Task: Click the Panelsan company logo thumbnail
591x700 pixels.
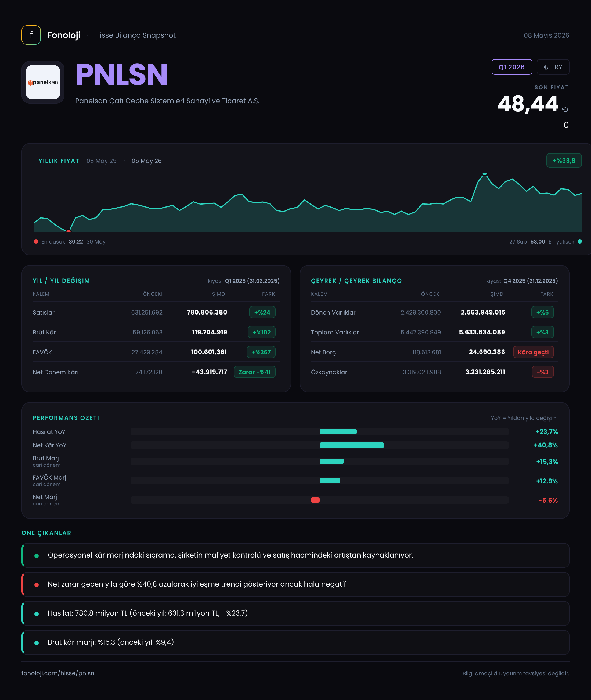Action: [43, 82]
